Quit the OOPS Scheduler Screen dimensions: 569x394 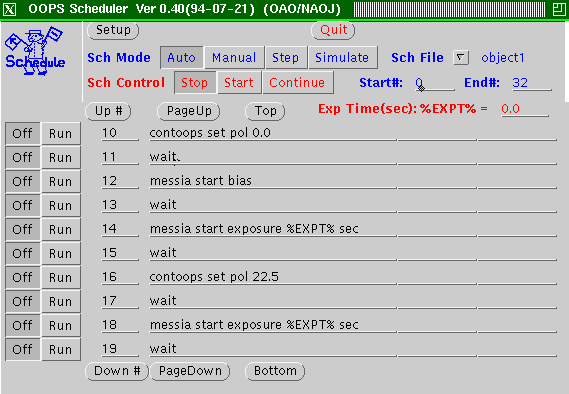333,30
